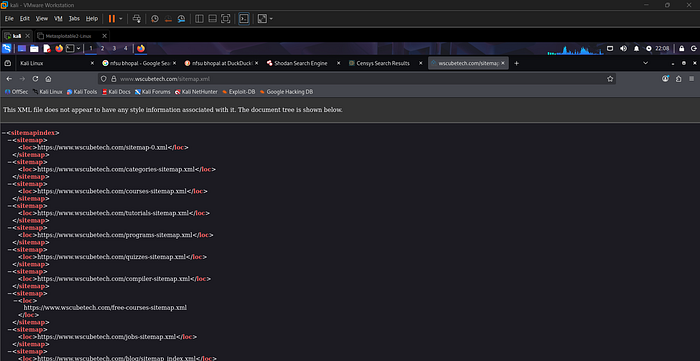Open the Firefox hamburger application menu
700x361 pixels.
pyautogui.click(x=692, y=79)
